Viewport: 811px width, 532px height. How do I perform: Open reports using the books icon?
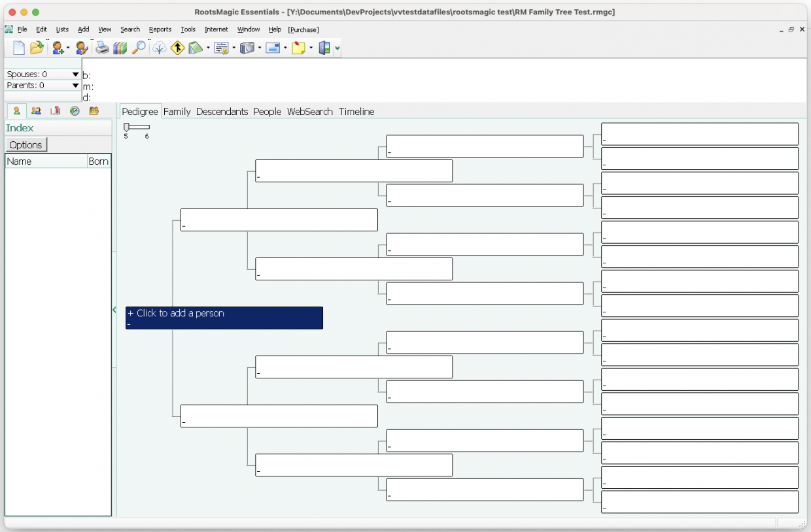[x=120, y=48]
